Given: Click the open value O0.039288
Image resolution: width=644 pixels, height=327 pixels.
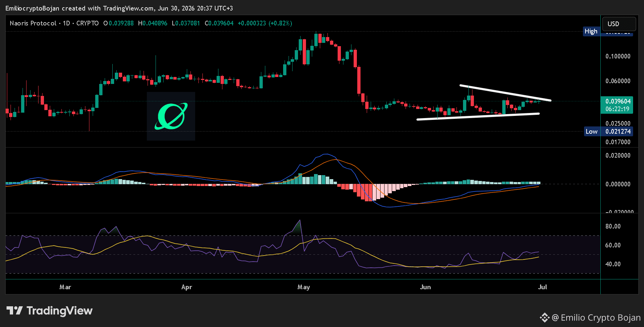Looking at the screenshot, I should pyautogui.click(x=118, y=23).
